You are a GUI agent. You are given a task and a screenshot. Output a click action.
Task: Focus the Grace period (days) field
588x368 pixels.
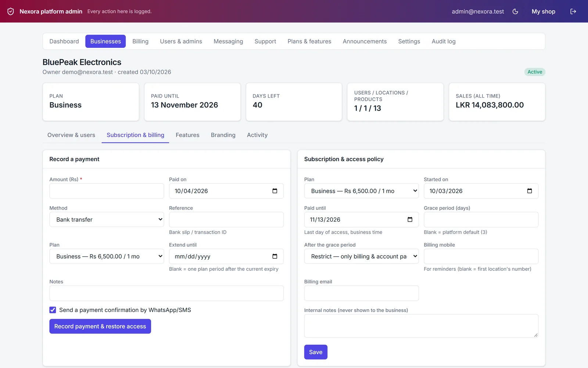point(481,219)
